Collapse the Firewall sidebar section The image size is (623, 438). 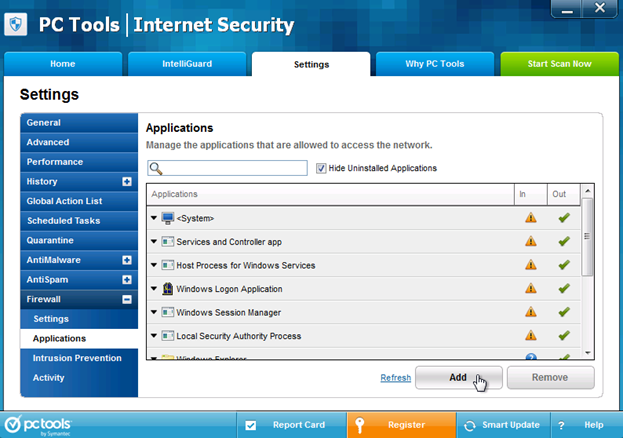pyautogui.click(x=127, y=299)
